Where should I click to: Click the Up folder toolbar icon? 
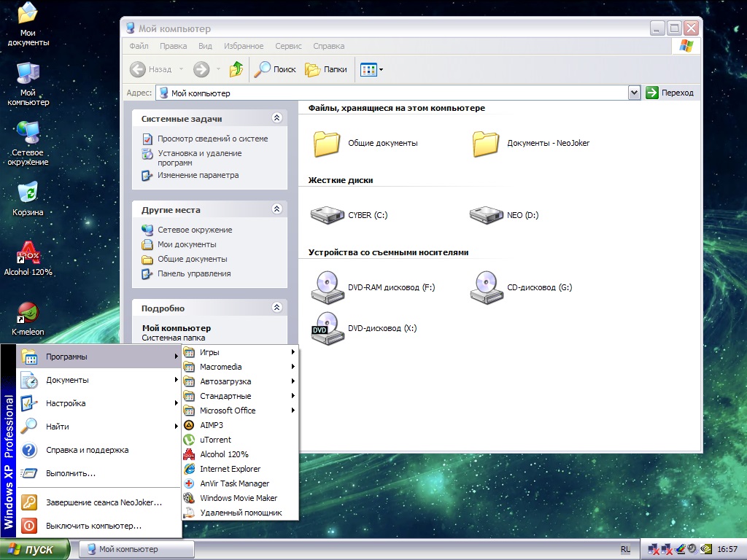pos(236,69)
